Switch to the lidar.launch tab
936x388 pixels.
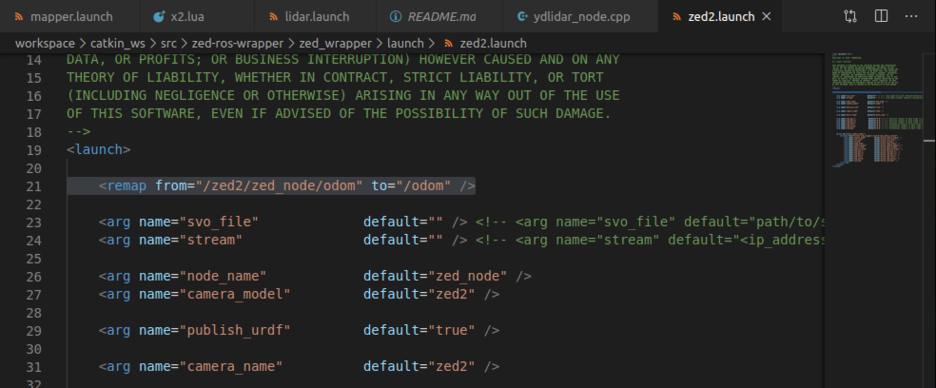(316, 17)
